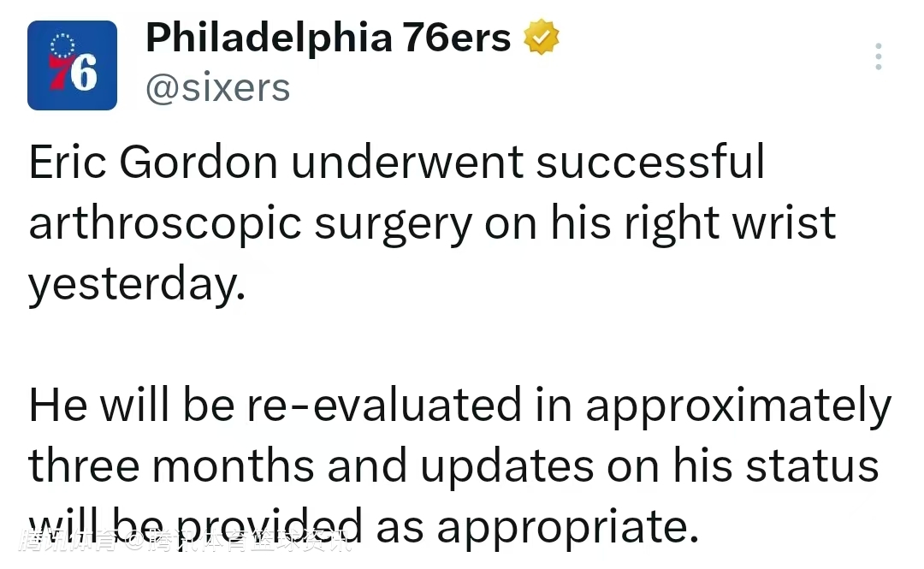The height and width of the screenshot is (569, 924).
Task: Click the Chinese watermark text at the bottom
Action: pyautogui.click(x=184, y=542)
